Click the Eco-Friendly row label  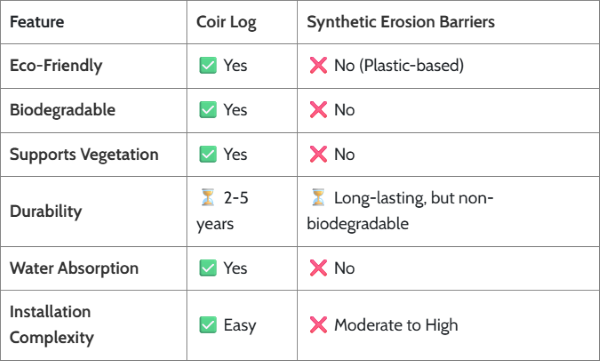click(x=56, y=65)
